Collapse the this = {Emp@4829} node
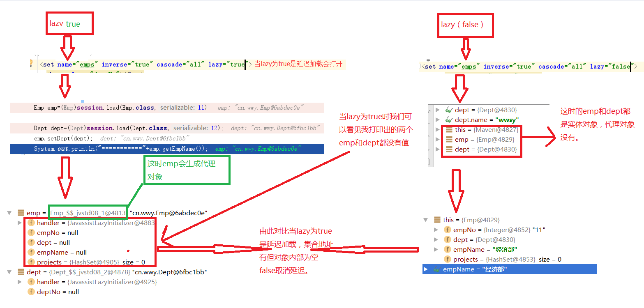Image resolution: width=644 pixels, height=308 pixels. [x=426, y=220]
